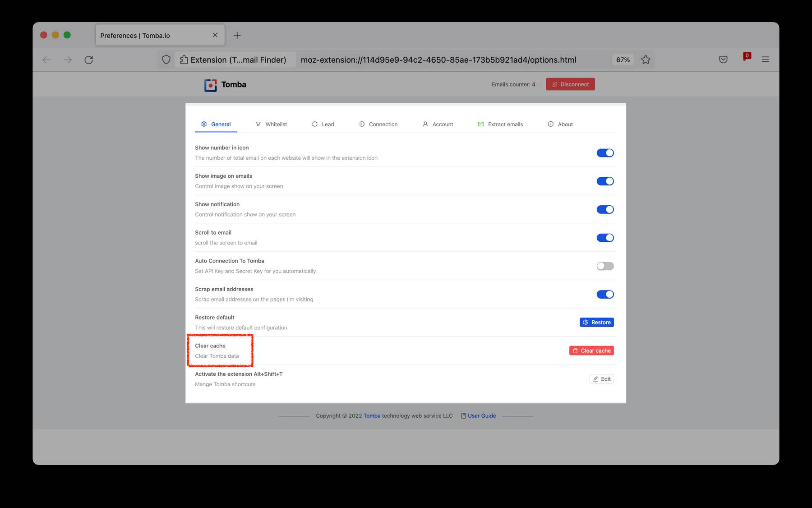Click the Restore default label
This screenshot has height=508, width=812.
tap(215, 318)
